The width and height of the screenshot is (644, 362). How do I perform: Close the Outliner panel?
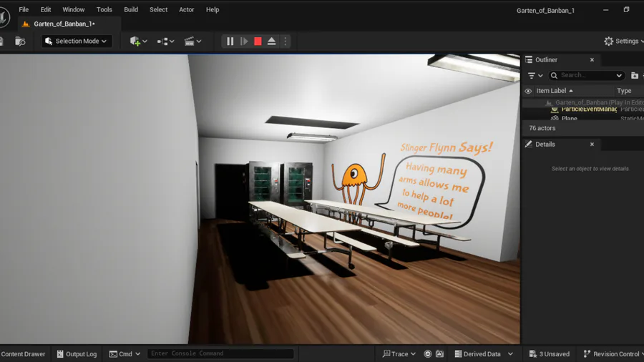pyautogui.click(x=592, y=59)
